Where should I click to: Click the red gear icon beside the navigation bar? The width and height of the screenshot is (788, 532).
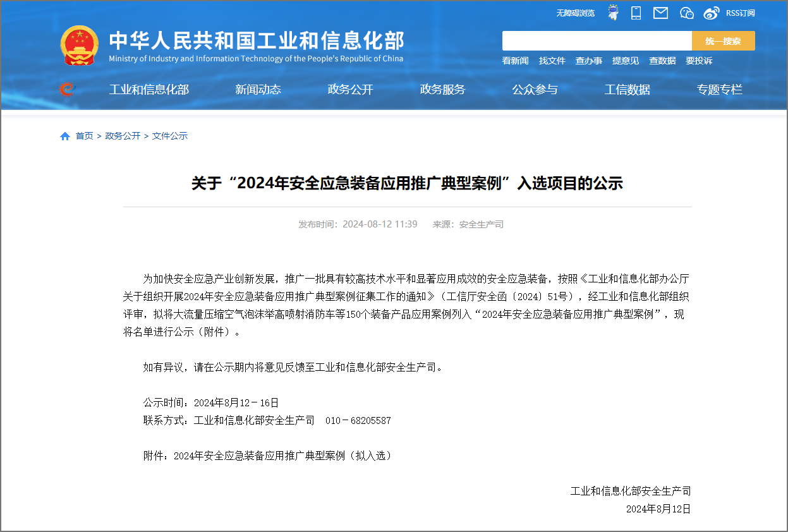tap(66, 89)
